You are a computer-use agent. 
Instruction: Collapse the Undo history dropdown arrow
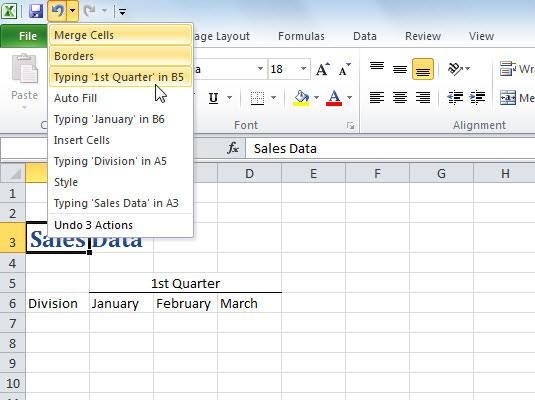pyautogui.click(x=73, y=11)
